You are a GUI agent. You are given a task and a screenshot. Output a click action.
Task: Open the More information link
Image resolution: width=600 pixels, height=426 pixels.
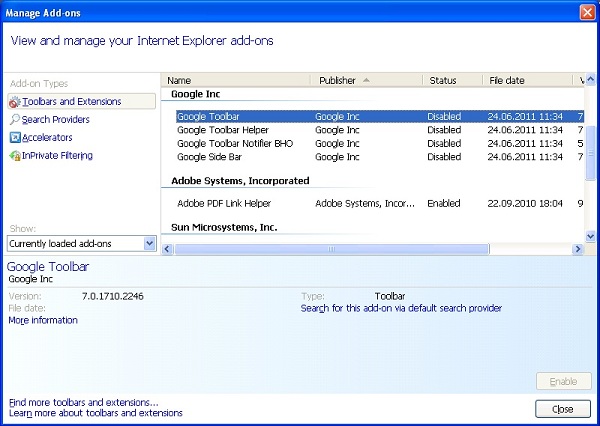tap(43, 320)
